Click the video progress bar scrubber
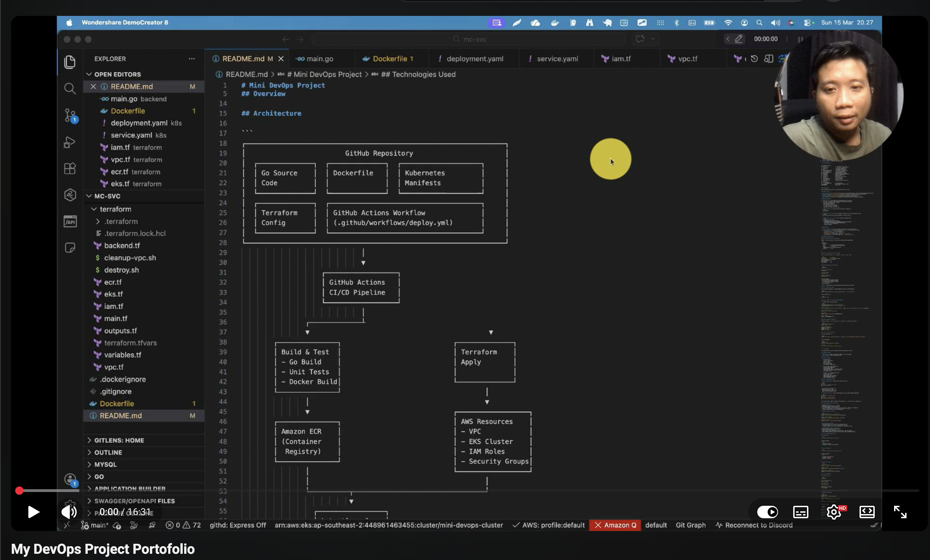The image size is (930, 560). coord(19,490)
